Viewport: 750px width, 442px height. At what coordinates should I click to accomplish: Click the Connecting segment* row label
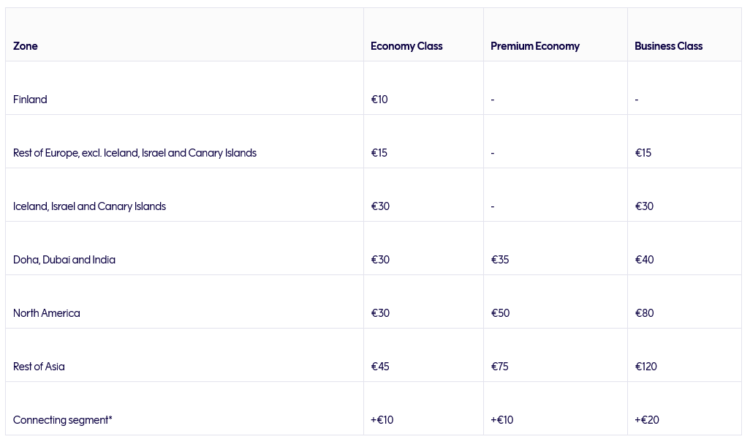[x=63, y=420]
